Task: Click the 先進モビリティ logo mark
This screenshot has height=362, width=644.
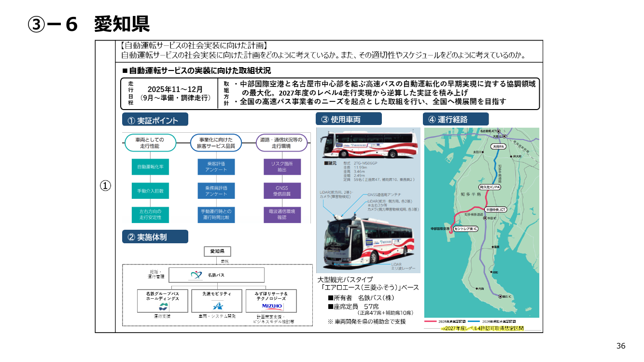Action: coord(218,306)
